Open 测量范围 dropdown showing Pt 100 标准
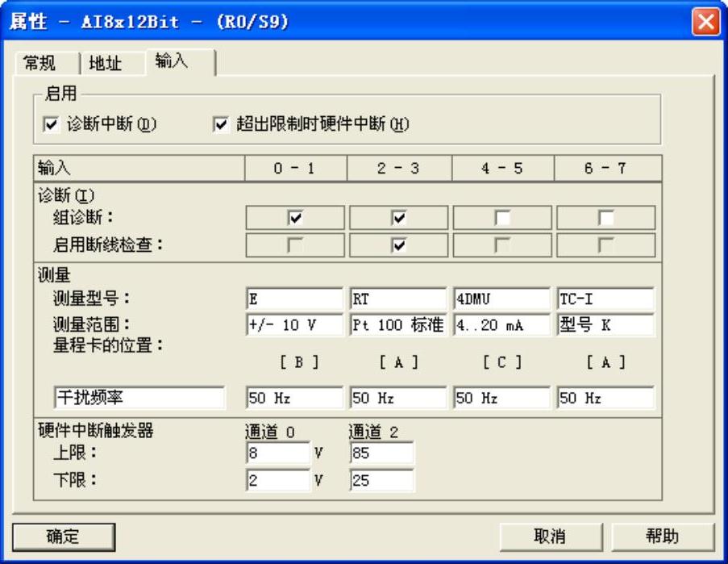Image resolution: width=728 pixels, height=564 pixels. click(x=398, y=325)
